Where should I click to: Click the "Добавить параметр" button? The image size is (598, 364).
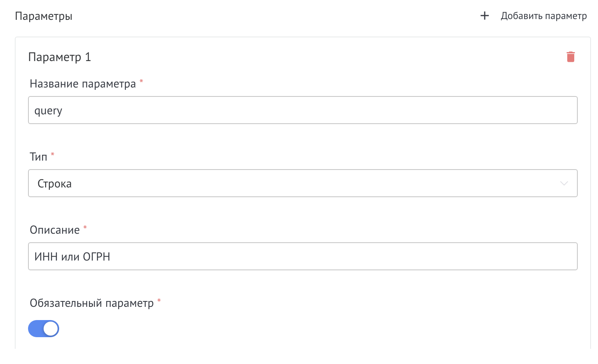pyautogui.click(x=543, y=16)
